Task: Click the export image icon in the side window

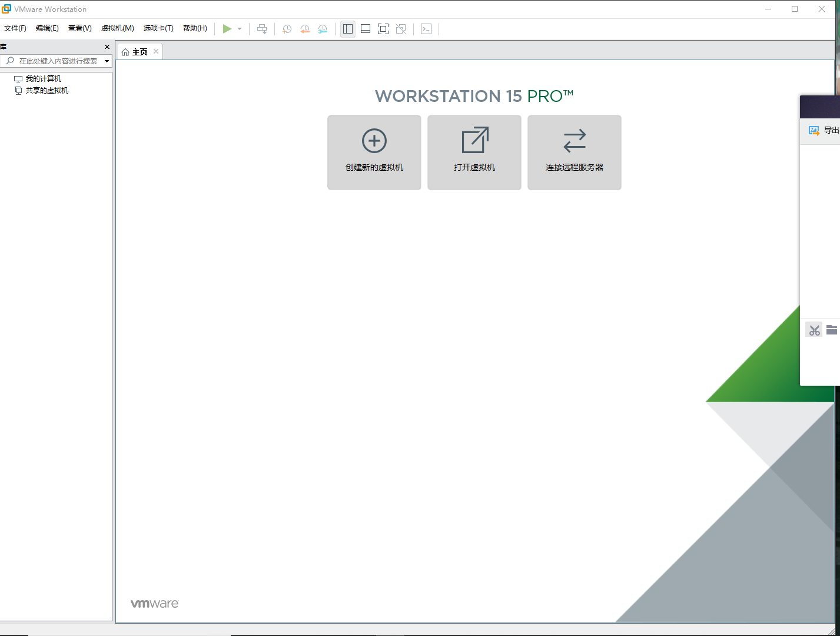Action: coord(814,130)
